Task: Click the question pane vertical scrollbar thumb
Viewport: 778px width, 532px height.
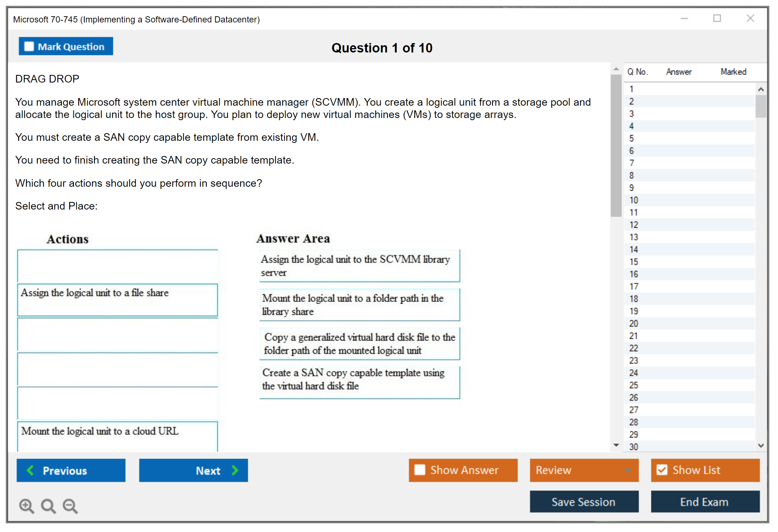Action: click(616, 145)
